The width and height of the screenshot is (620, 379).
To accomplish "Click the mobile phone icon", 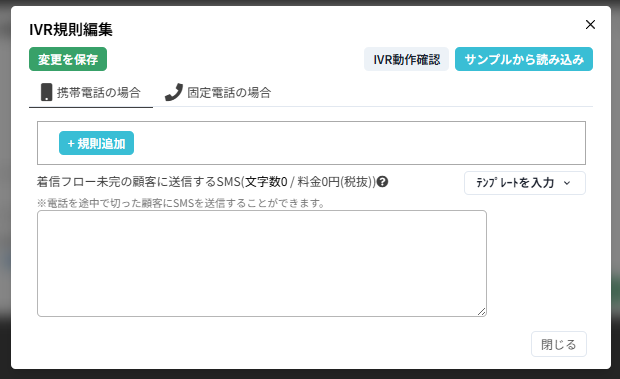I will click(46, 92).
